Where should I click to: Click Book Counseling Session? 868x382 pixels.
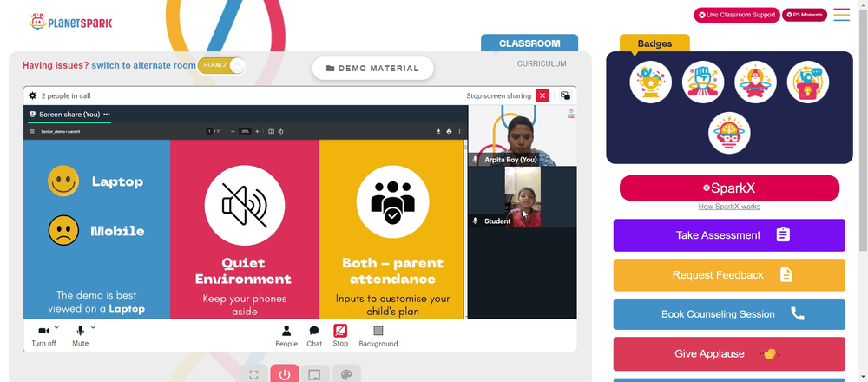tap(729, 314)
